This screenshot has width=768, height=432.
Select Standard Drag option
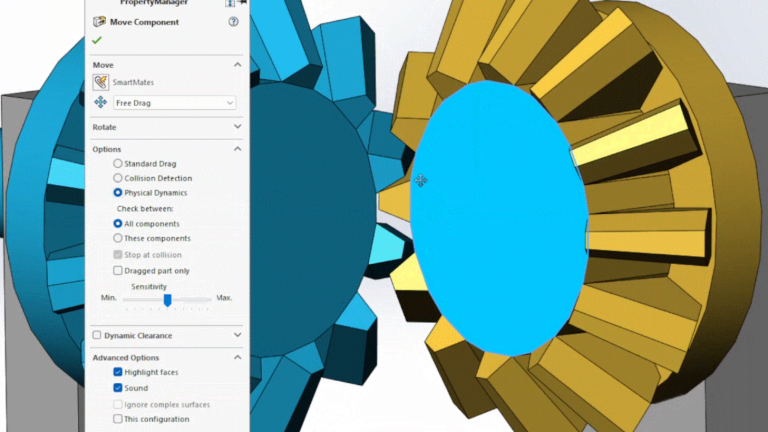tap(118, 163)
